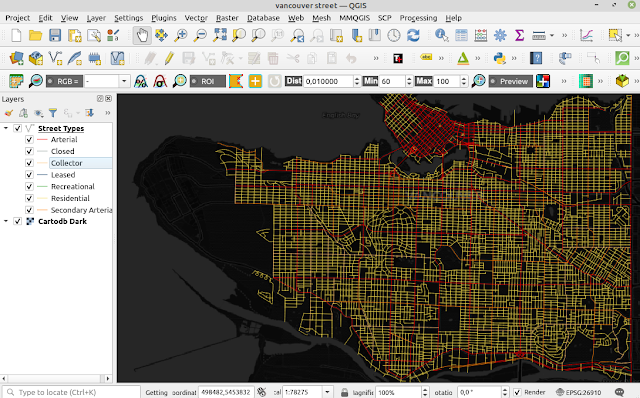Screen dimensions: 640x398
Task: Open the Plugins menu
Action: click(x=164, y=18)
